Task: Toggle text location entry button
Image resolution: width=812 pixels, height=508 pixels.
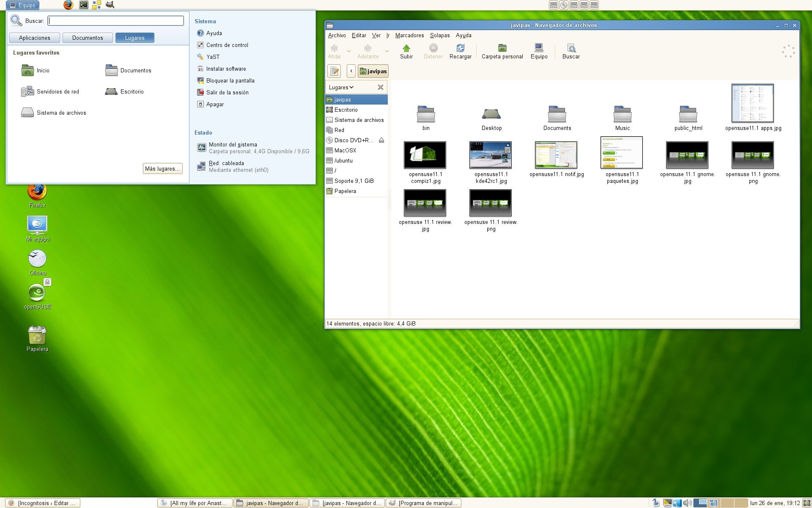Action: 334,71
